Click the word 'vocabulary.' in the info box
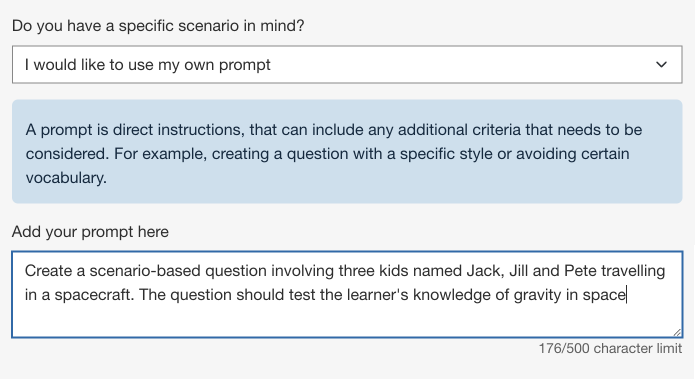695x379 pixels. [x=66, y=178]
